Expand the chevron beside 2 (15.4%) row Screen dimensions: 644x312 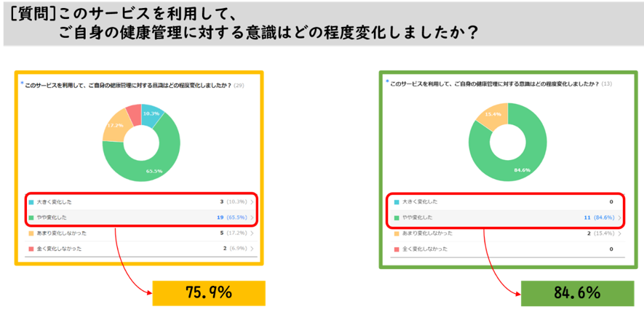pyautogui.click(x=619, y=233)
